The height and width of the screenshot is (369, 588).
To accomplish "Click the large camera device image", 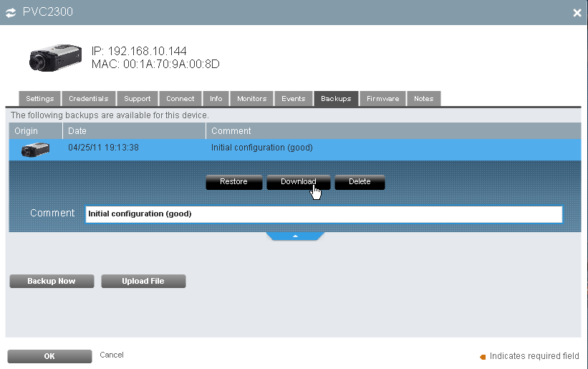I will coord(55,57).
